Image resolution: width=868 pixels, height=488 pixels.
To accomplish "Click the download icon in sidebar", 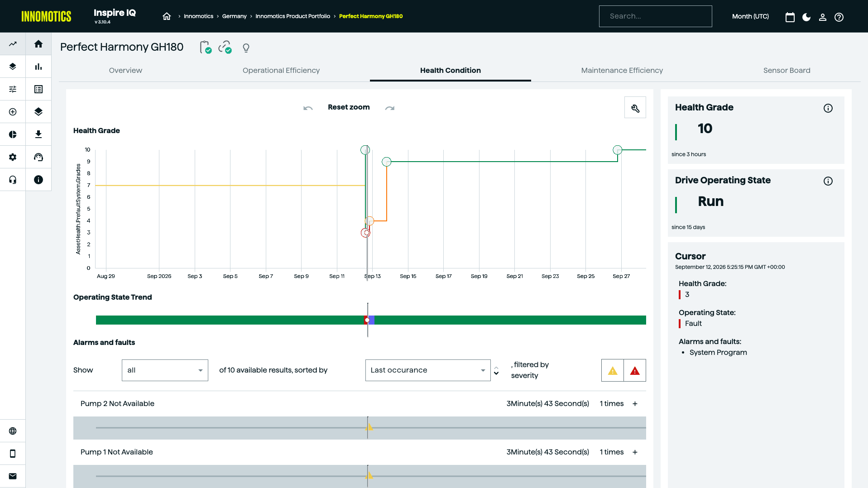I will coord(38,134).
